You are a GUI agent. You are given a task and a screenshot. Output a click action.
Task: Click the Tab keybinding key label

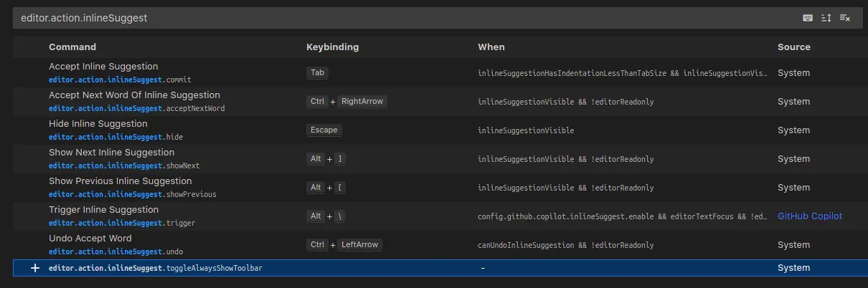click(317, 73)
